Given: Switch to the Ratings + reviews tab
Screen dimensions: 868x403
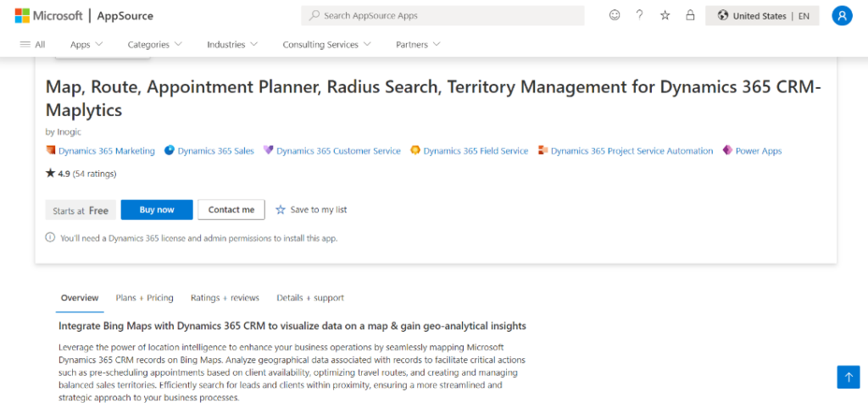Looking at the screenshot, I should 225,298.
